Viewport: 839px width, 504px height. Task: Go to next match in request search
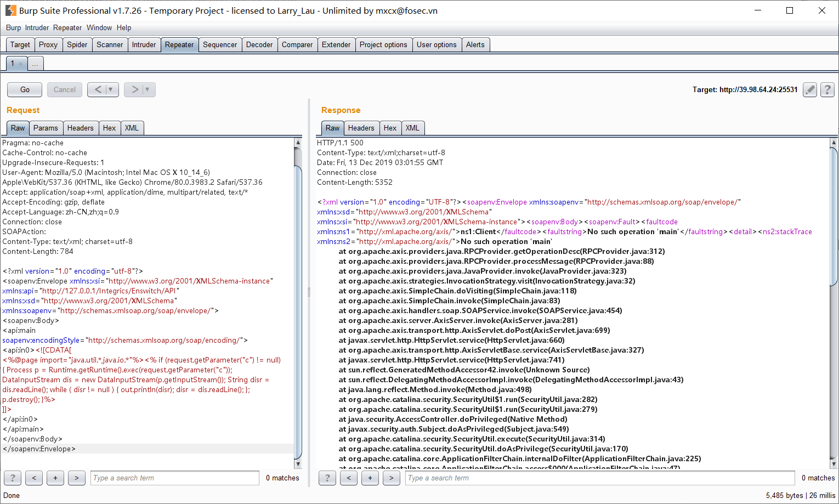point(77,478)
